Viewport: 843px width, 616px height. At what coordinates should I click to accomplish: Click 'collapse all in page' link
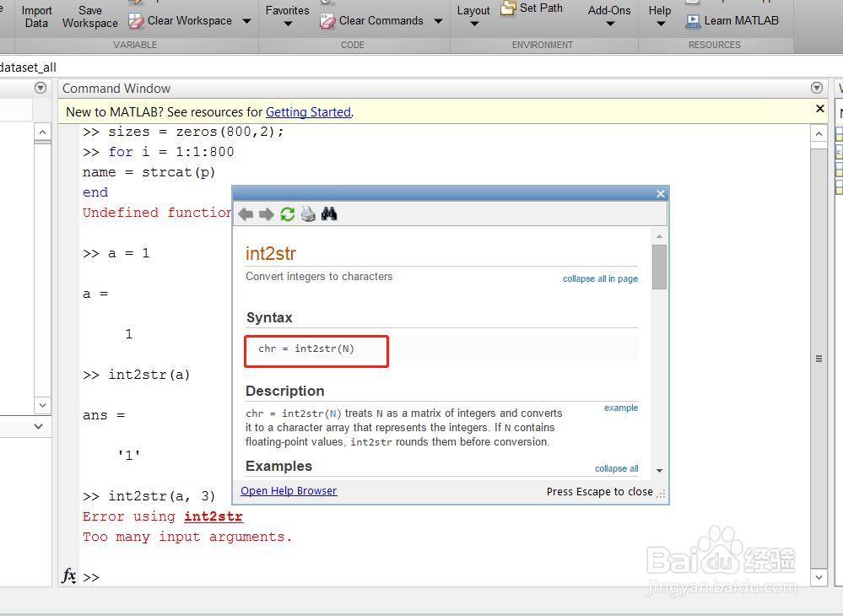pyautogui.click(x=600, y=278)
